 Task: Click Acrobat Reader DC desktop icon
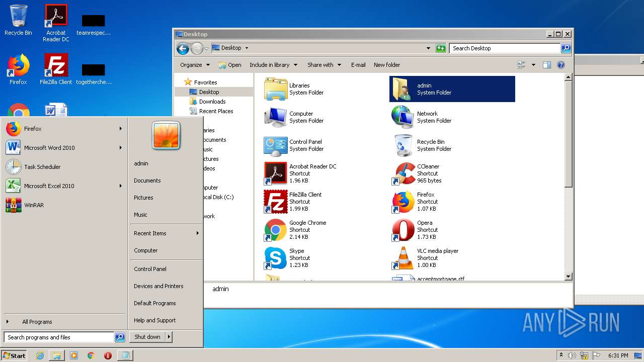tap(56, 23)
